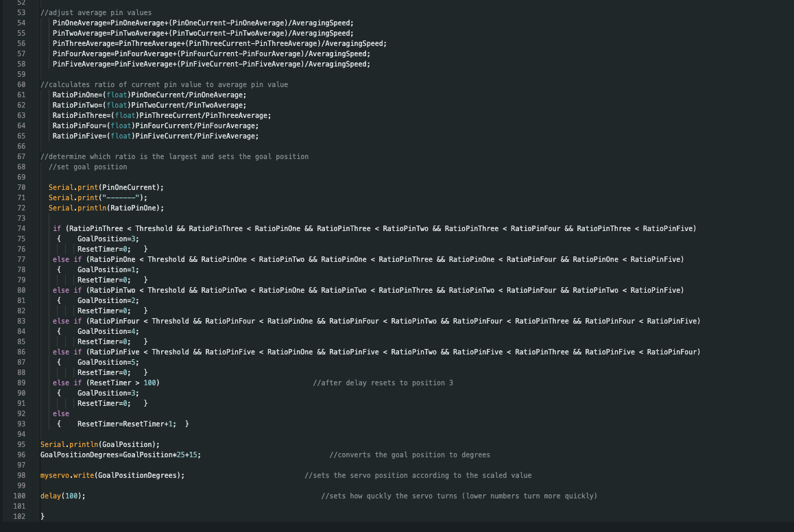The image size is (794, 532).
Task: Click the Serial.print(PinOneCurrent) statement
Action: click(106, 187)
